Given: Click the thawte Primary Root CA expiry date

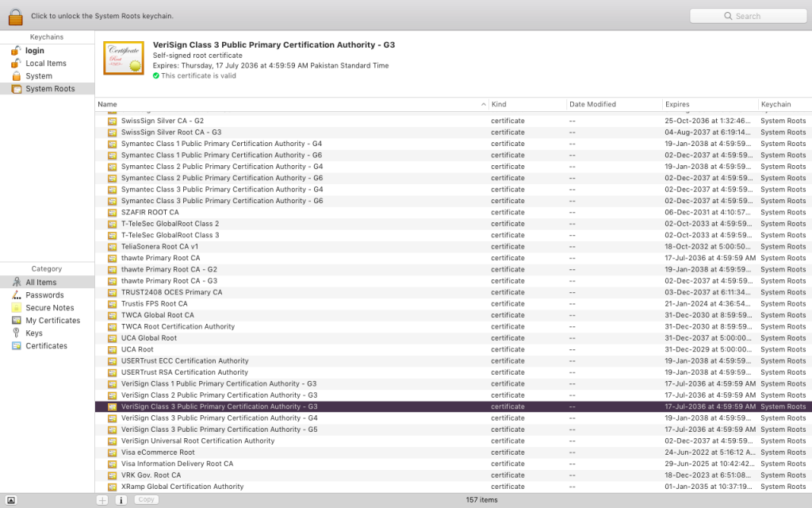Looking at the screenshot, I should tap(710, 258).
